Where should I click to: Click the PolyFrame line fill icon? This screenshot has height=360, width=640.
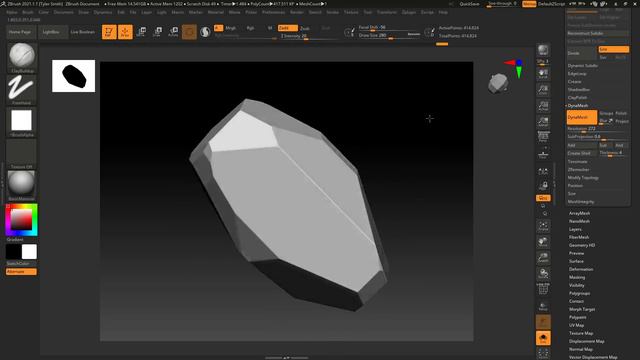click(x=543, y=290)
